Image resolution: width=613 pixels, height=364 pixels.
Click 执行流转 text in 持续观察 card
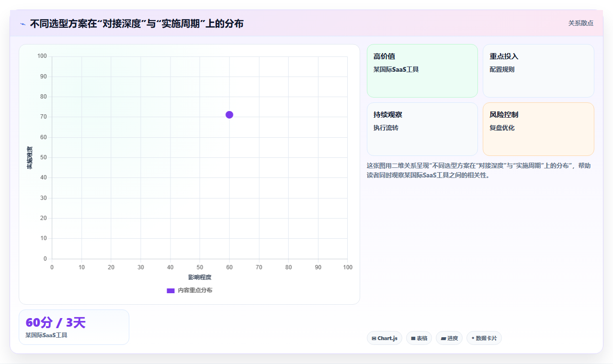386,128
